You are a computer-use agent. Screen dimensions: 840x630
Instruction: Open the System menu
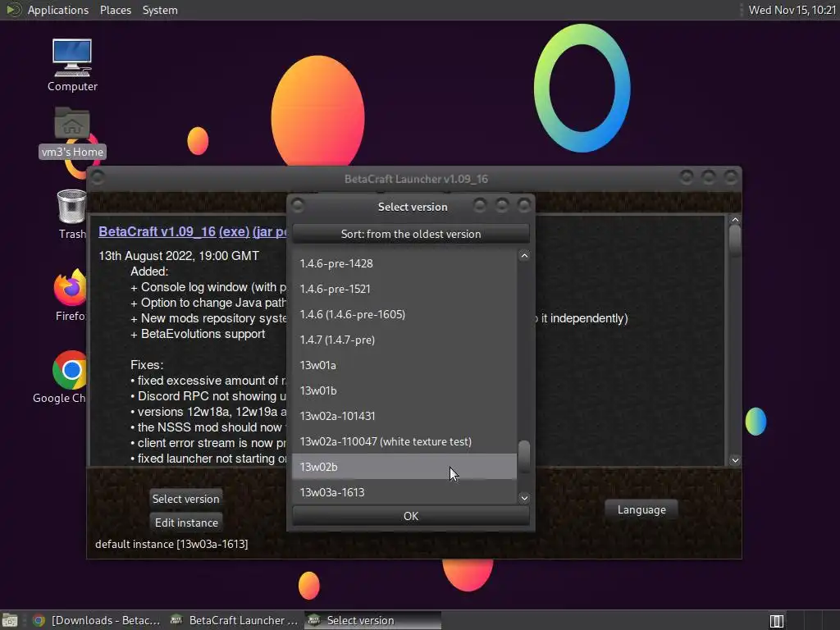pos(160,10)
